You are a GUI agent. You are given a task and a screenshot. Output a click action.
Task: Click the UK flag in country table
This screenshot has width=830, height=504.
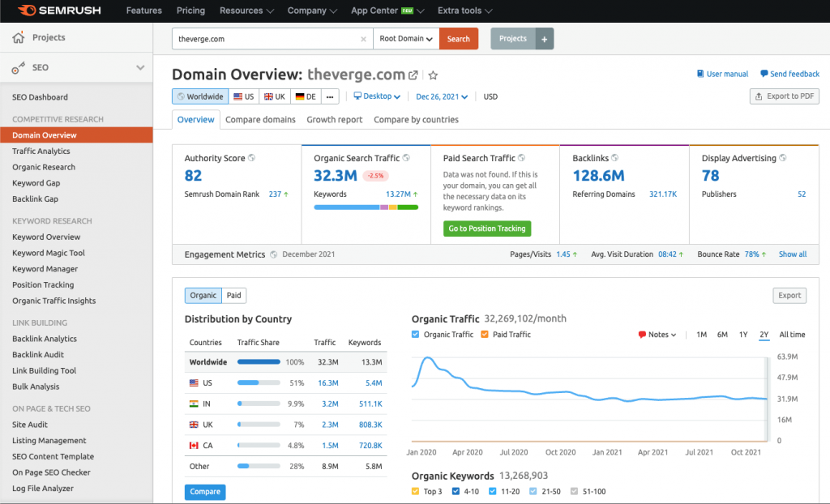194,425
